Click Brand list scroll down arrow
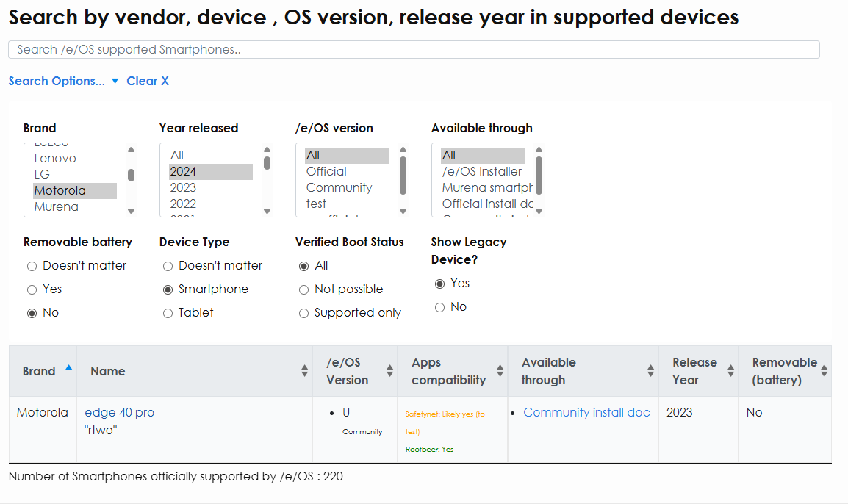 131,211
